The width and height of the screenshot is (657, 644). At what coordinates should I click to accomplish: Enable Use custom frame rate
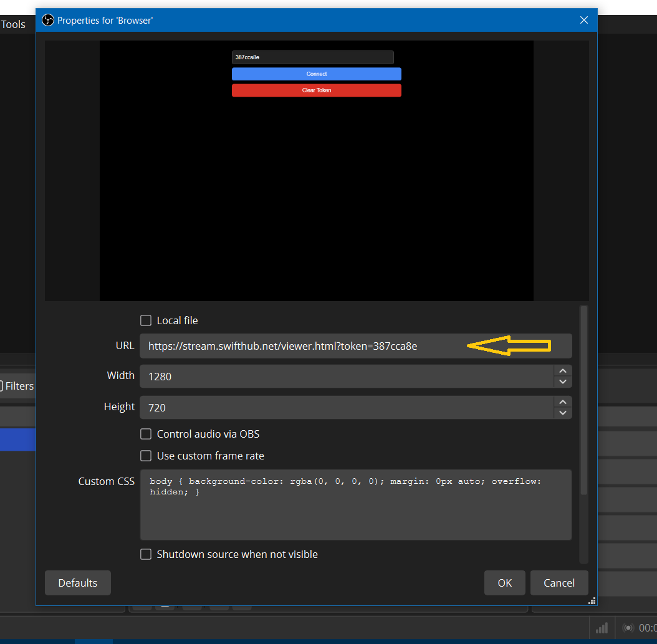click(x=146, y=456)
